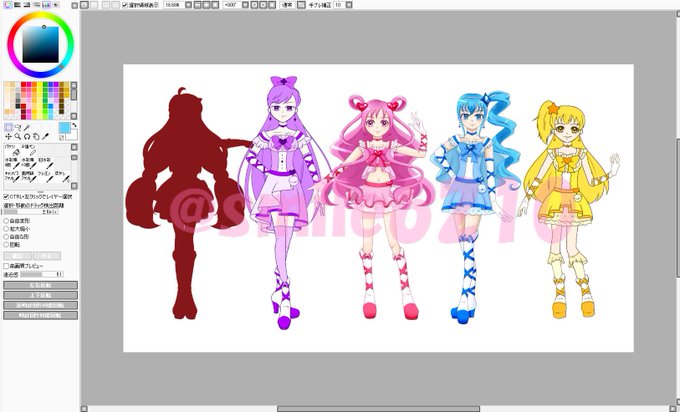This screenshot has width=680, height=412.
Task: Open the rotation angle dropdown
Action: (x=245, y=5)
